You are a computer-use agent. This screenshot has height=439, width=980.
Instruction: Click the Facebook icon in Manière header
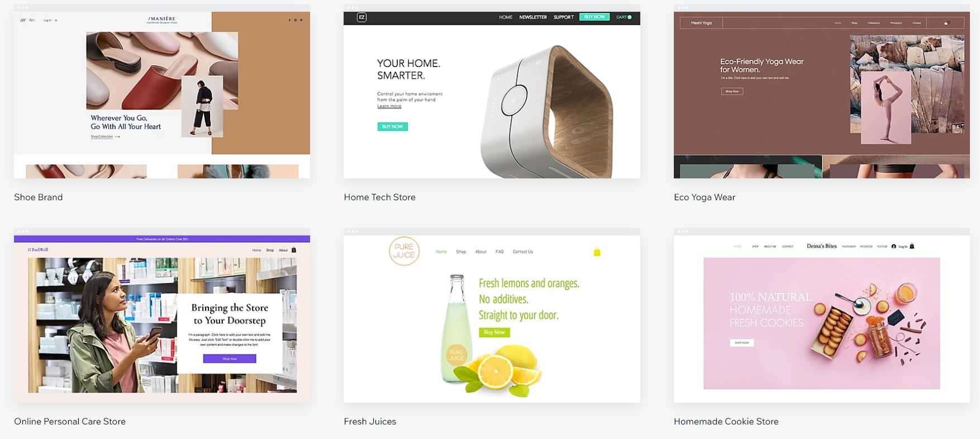coord(289,20)
